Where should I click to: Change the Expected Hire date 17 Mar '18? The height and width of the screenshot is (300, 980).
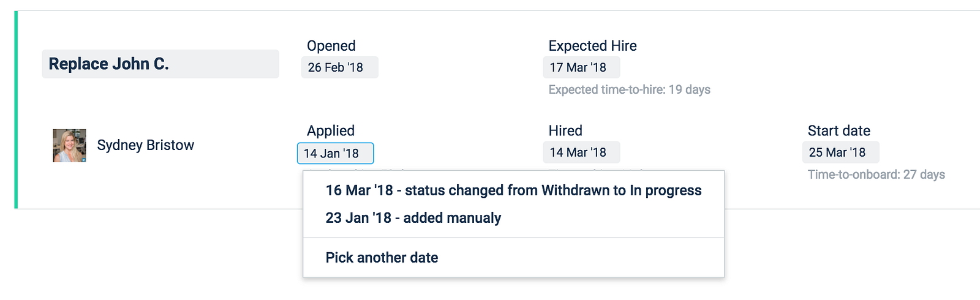click(581, 67)
